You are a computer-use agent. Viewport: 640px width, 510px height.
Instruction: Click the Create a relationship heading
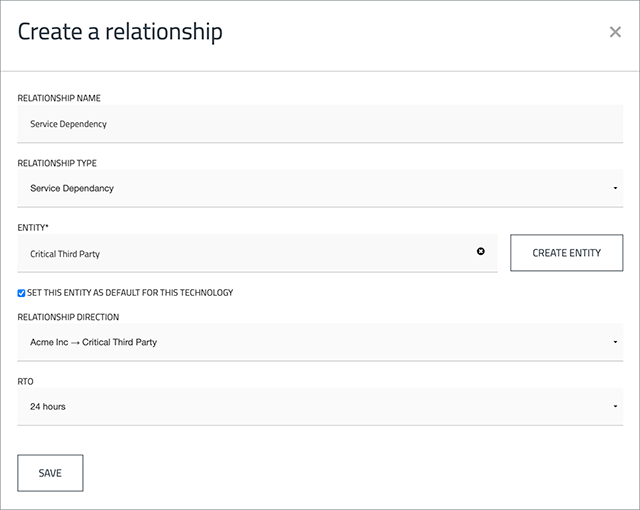click(120, 32)
